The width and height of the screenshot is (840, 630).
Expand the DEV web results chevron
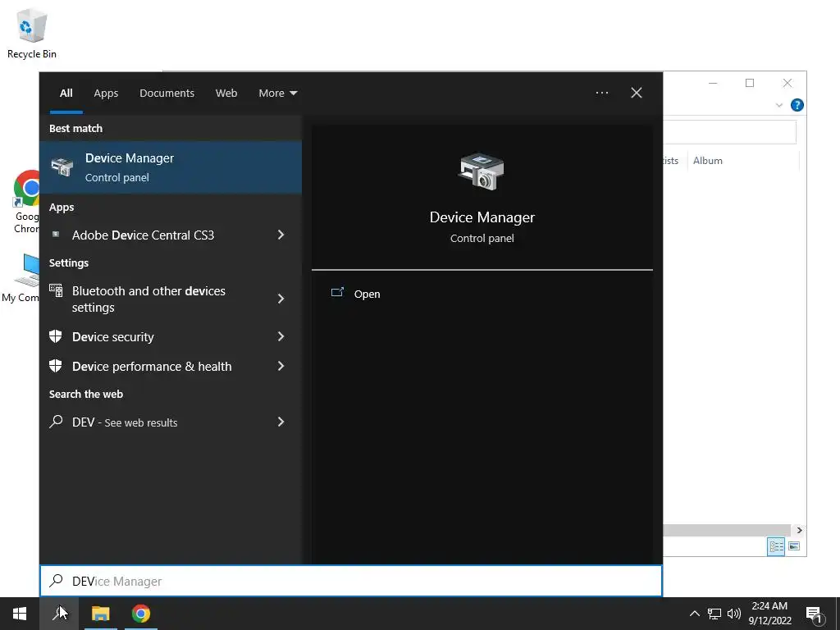click(x=281, y=422)
